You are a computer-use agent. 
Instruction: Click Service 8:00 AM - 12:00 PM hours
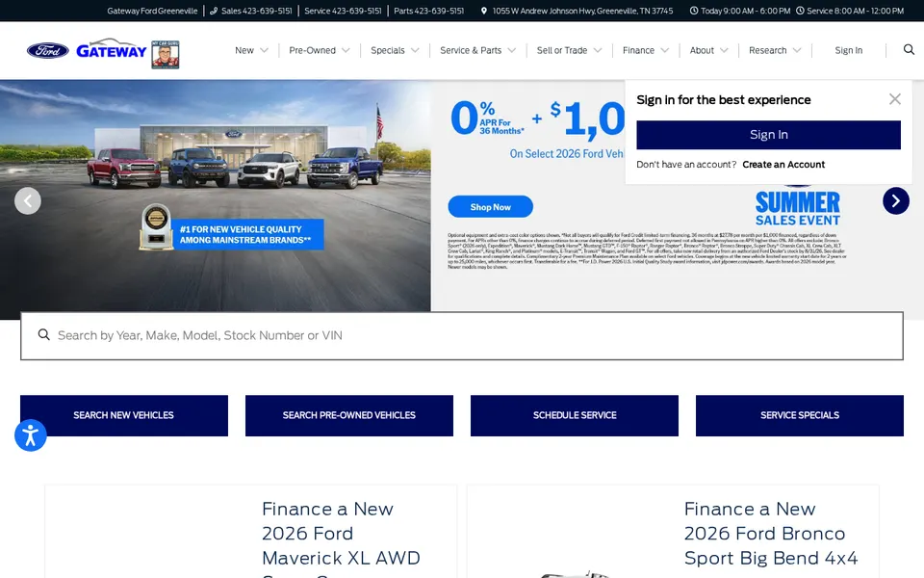855,11
